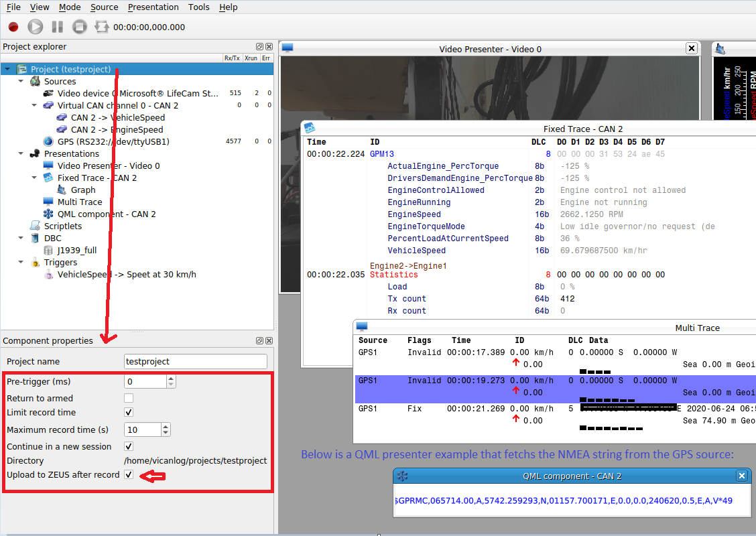
Task: Collapse the Triggers tree node
Action: 21,262
